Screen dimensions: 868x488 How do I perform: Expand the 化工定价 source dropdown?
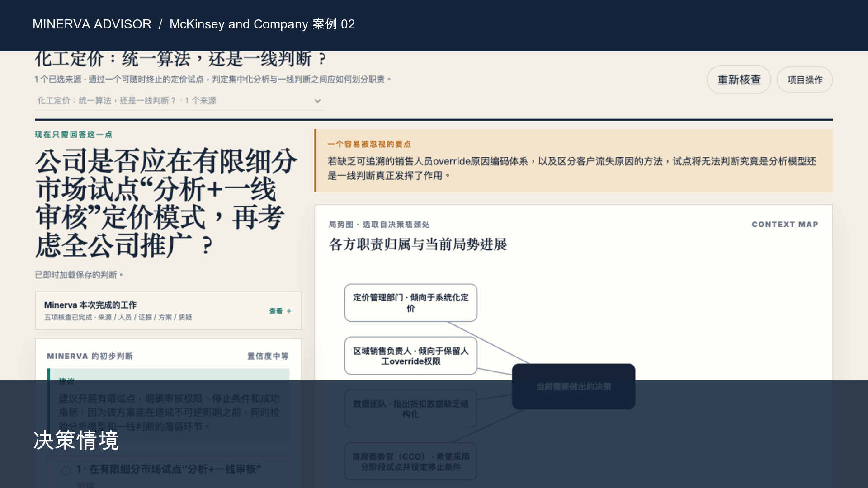coord(179,101)
